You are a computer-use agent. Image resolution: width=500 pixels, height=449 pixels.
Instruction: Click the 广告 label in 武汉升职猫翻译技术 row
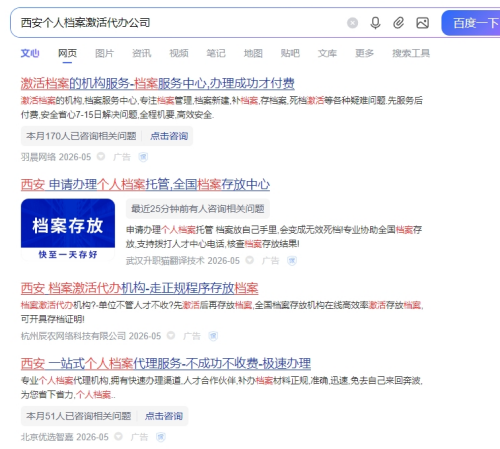point(270,261)
